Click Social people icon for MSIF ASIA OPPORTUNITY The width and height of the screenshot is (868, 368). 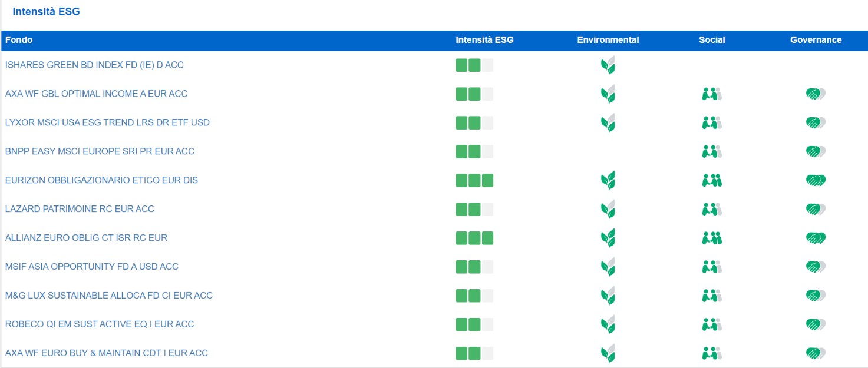(712, 267)
